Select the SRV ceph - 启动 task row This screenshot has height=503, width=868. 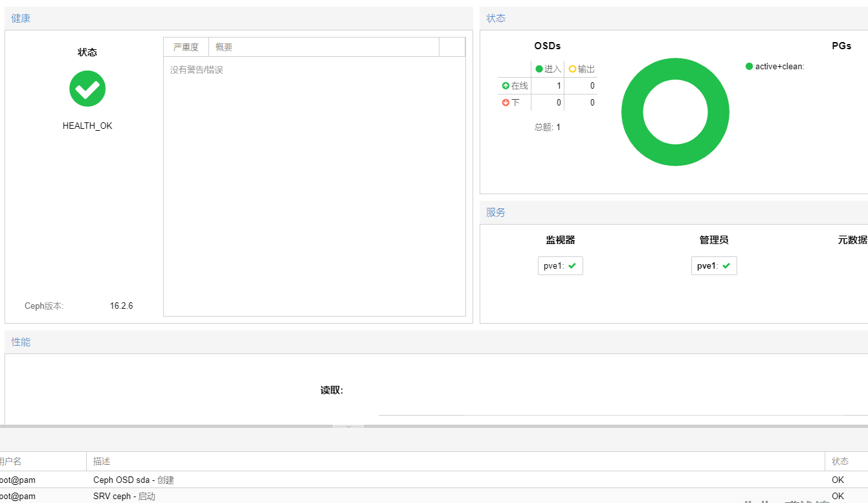coord(434,496)
